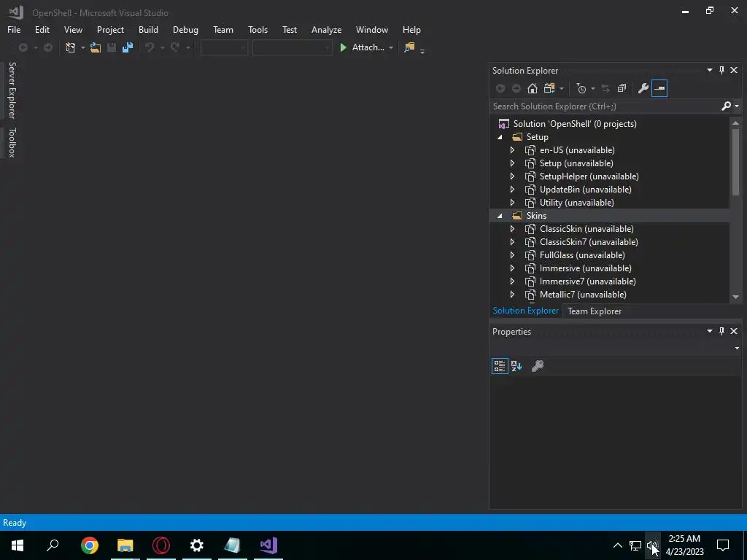The image size is (747, 560).
Task: Click the Attach... button label
Action: click(x=368, y=47)
